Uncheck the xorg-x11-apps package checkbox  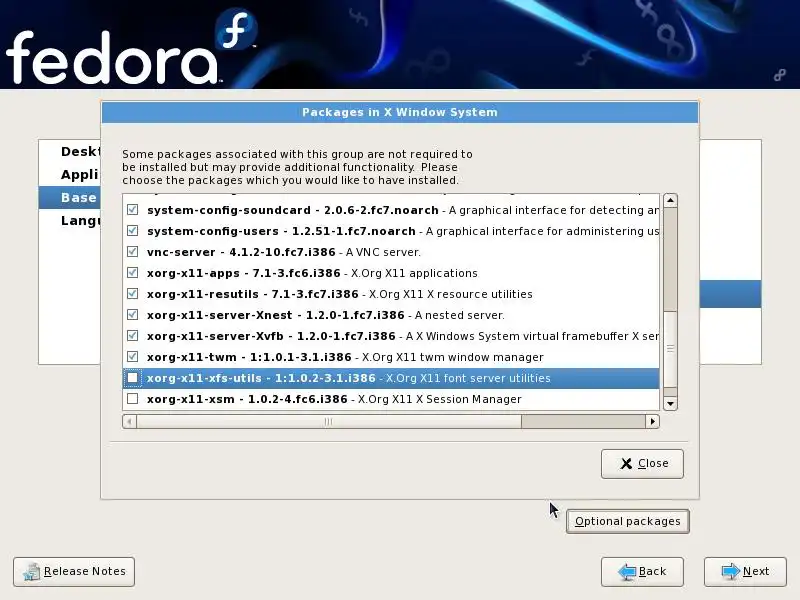(133, 272)
